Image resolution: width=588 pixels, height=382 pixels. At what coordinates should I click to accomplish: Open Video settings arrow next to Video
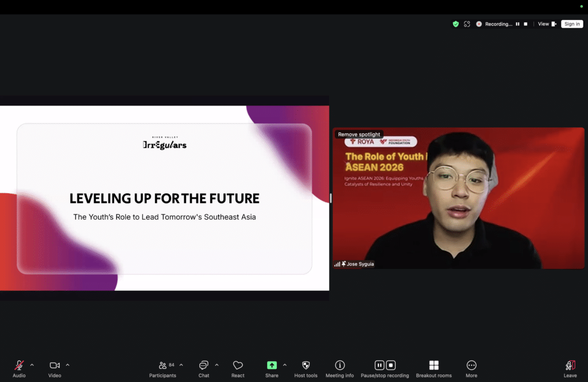point(68,365)
